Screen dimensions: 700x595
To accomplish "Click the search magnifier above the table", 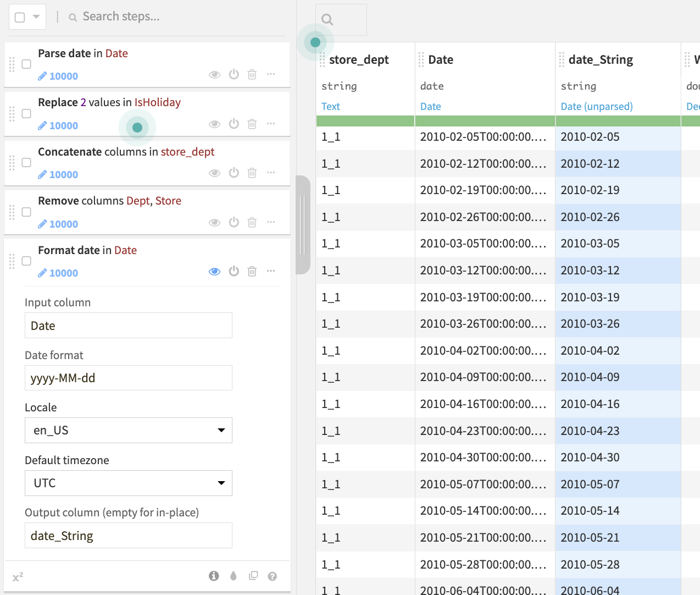I will coord(327,19).
